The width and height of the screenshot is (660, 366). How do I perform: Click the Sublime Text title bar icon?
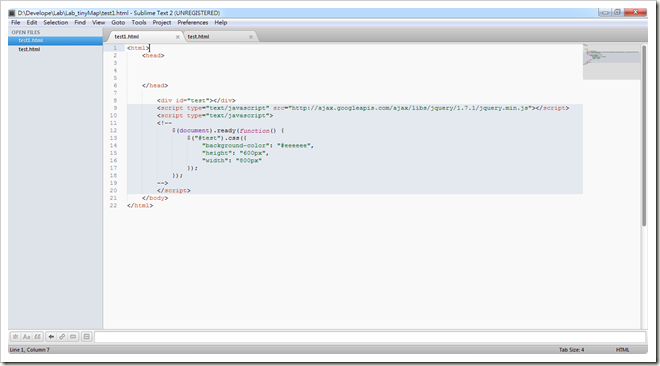(12, 13)
